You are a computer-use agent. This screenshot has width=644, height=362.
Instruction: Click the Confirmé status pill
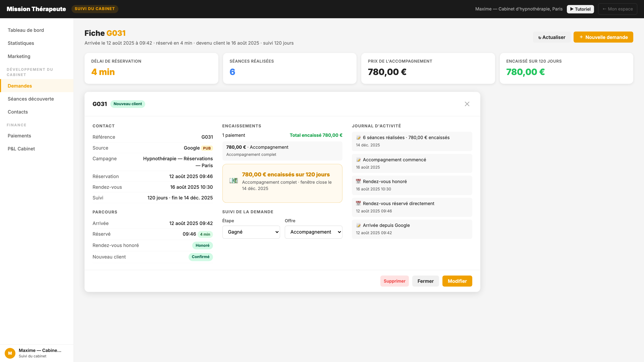tap(200, 257)
